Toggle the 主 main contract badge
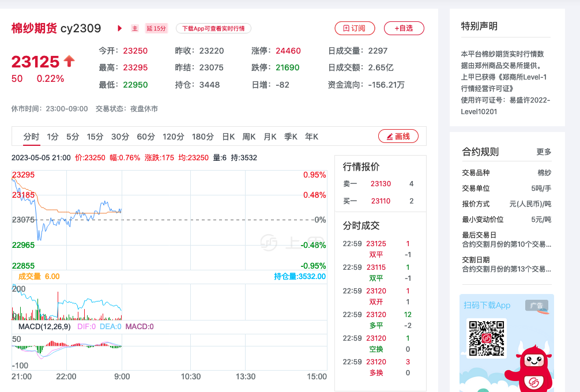The image size is (580, 392). (x=134, y=28)
